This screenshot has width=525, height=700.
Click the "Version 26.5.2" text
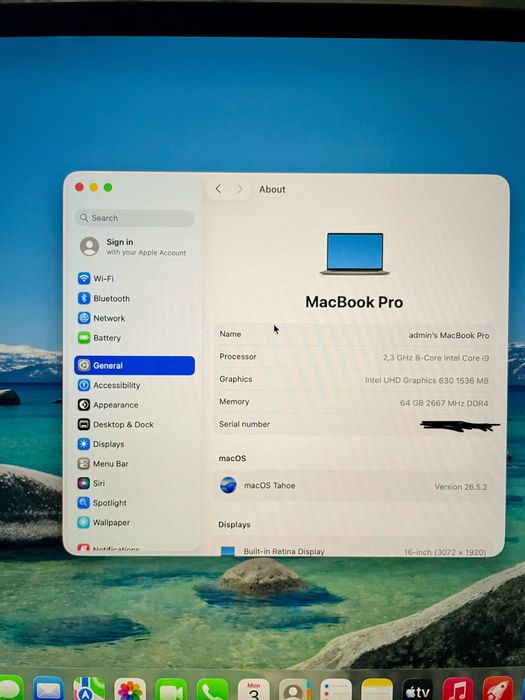coord(461,487)
